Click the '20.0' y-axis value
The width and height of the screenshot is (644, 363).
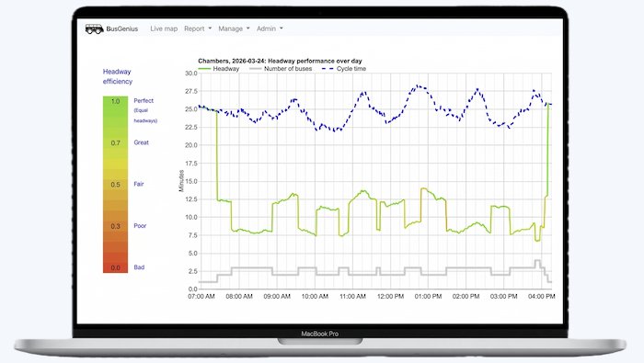click(x=191, y=145)
